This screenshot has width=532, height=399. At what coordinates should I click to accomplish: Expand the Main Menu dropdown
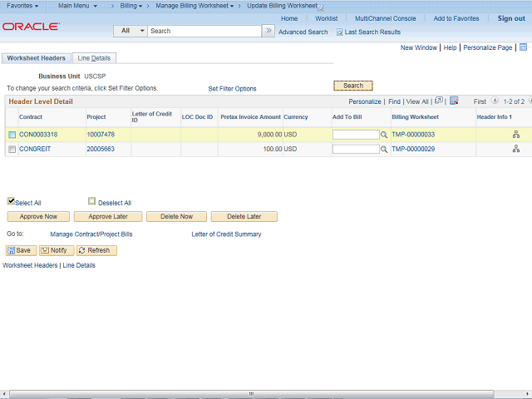click(x=77, y=6)
